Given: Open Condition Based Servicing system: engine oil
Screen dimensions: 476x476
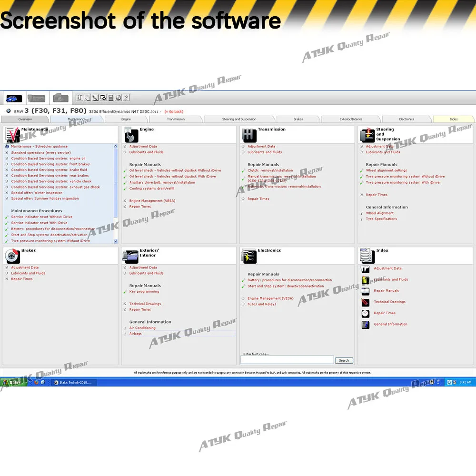Looking at the screenshot, I should tap(48, 159).
